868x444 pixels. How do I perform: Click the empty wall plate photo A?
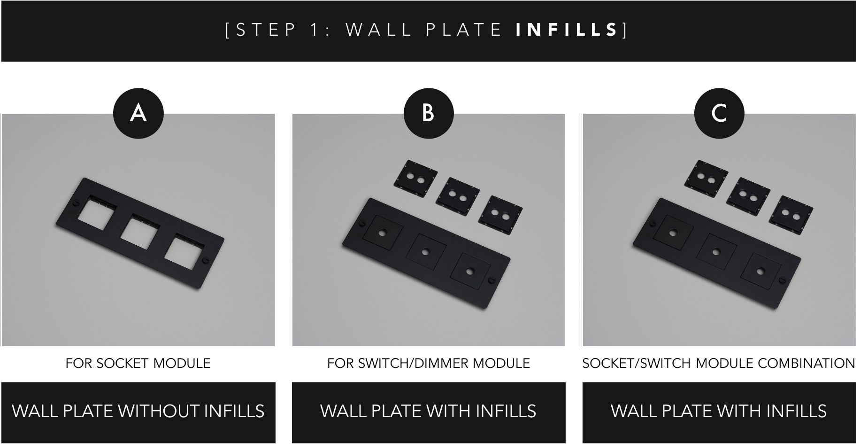pyautogui.click(x=138, y=230)
